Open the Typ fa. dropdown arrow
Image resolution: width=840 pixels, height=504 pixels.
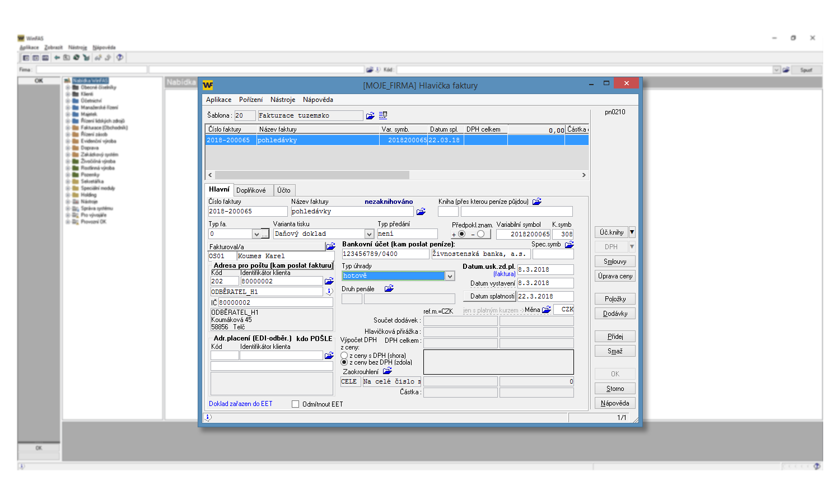tap(256, 234)
